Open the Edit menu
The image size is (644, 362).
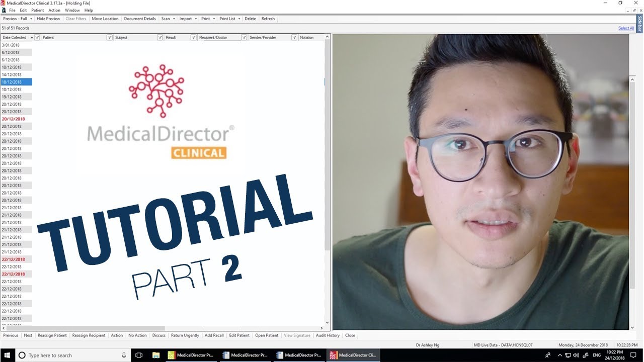[23, 10]
